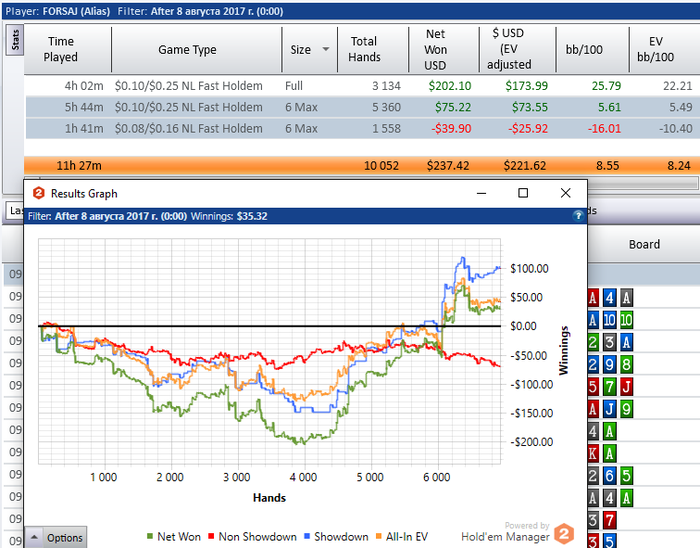Maximize the Results Graph window
This screenshot has width=700, height=548.
point(523,193)
